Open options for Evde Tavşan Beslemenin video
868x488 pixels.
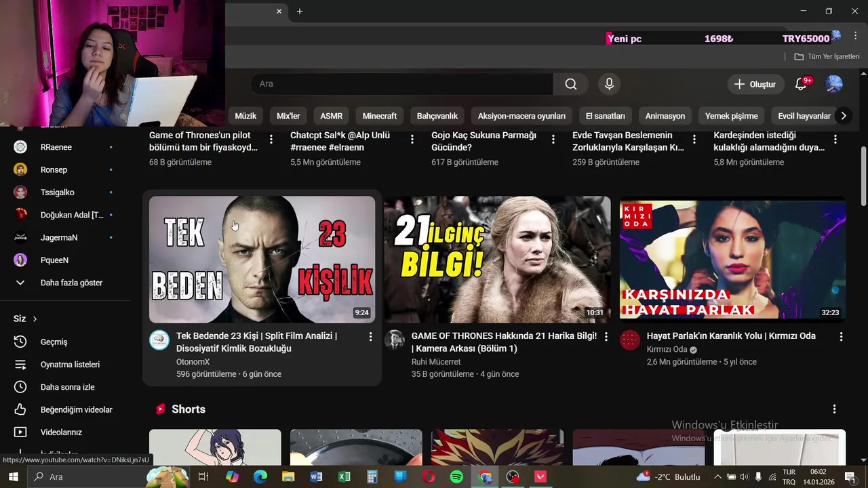pyautogui.click(x=694, y=139)
